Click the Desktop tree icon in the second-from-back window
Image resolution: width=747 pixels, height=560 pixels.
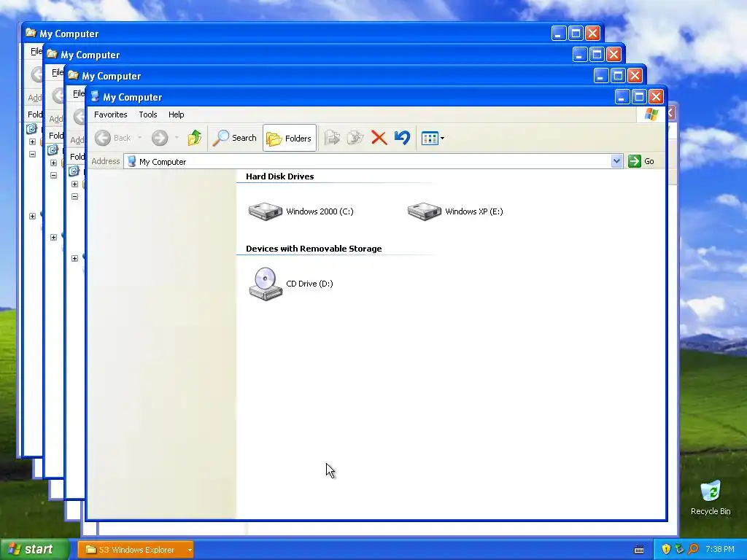(x=53, y=150)
